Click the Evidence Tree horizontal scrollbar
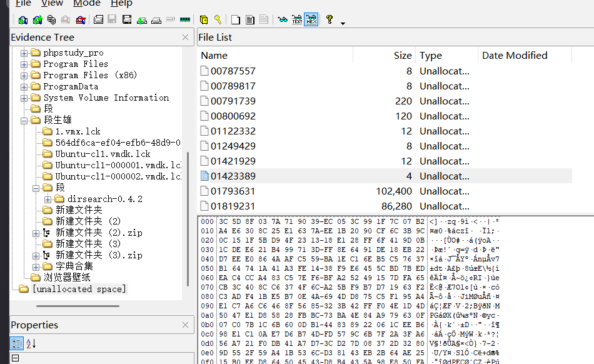 (x=78, y=306)
